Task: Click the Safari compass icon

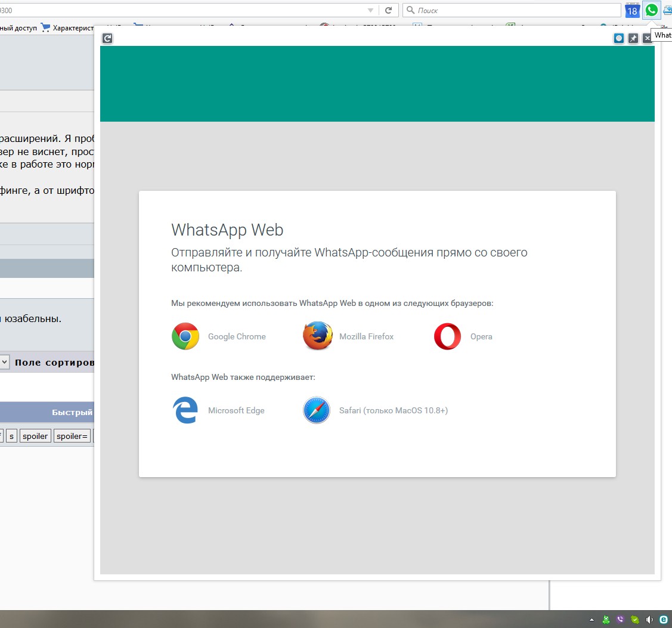Action: (317, 410)
